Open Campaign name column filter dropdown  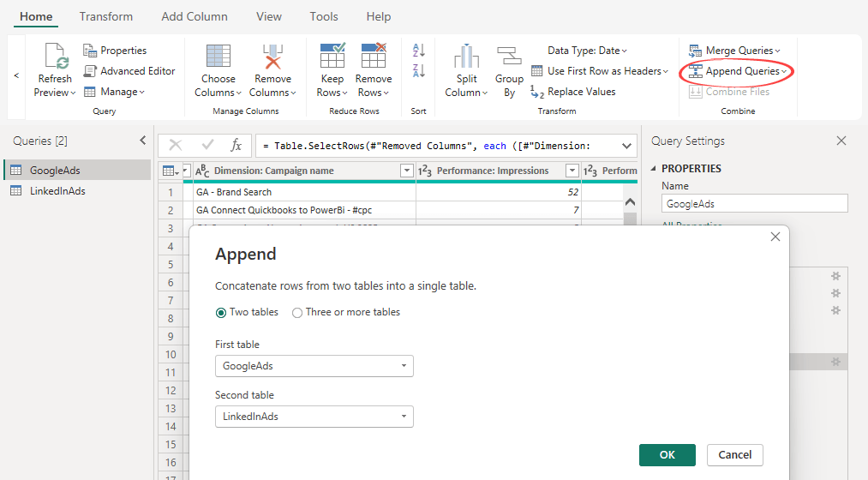(x=407, y=171)
